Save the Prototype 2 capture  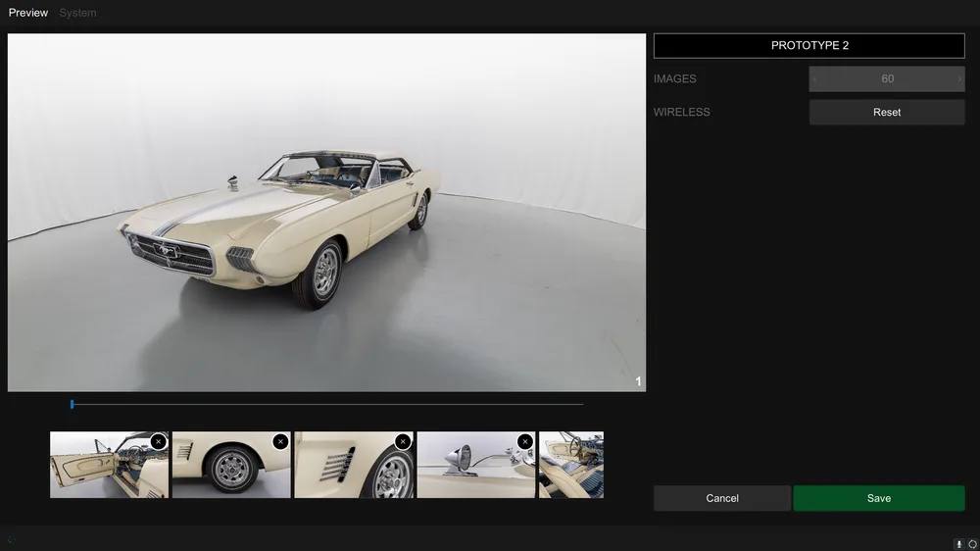tap(879, 498)
